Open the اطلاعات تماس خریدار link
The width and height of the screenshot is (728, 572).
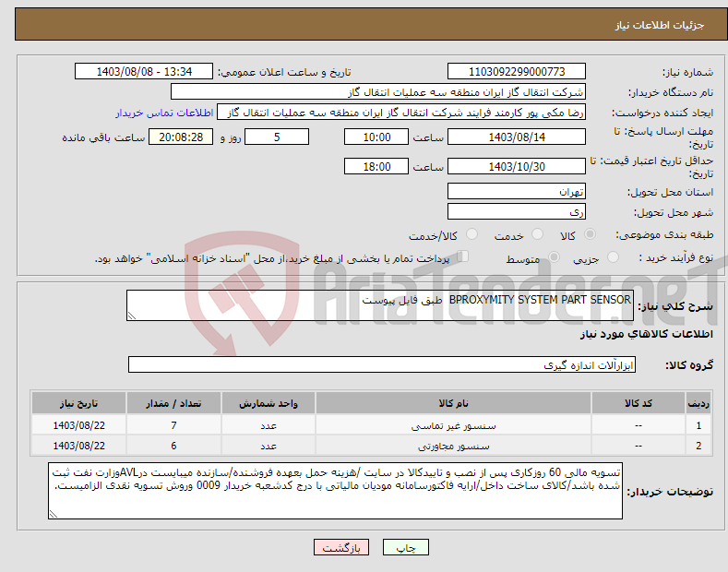point(164,113)
